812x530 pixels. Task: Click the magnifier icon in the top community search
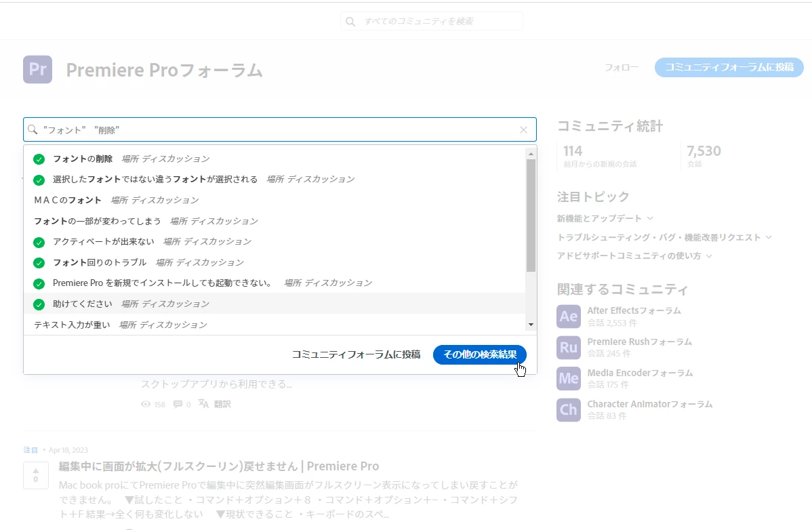[350, 22]
